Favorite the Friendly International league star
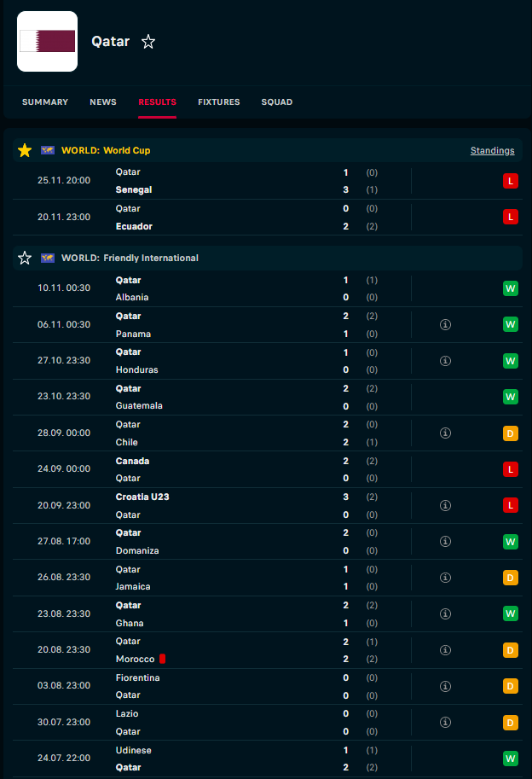Image resolution: width=532 pixels, height=779 pixels. pyautogui.click(x=25, y=258)
